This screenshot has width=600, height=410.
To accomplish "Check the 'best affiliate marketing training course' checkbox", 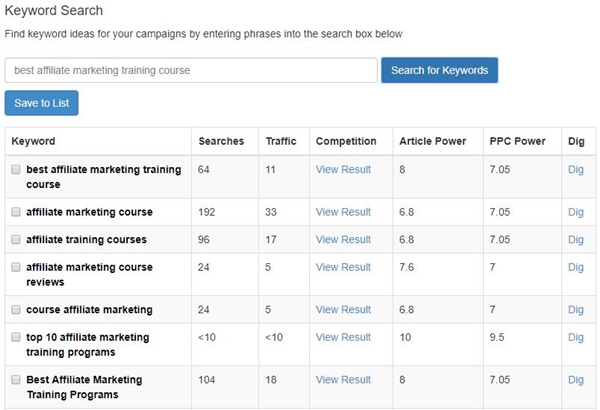I will click(16, 169).
